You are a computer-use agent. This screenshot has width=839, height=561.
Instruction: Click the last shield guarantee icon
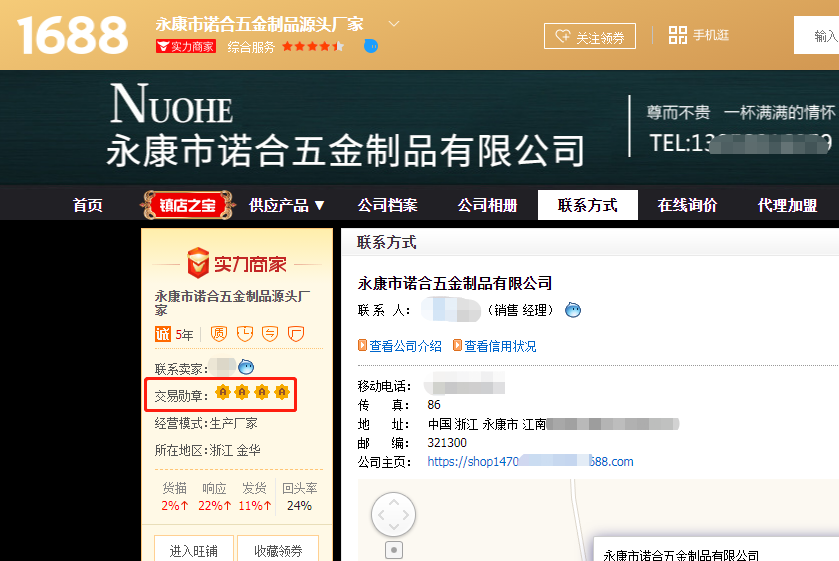(x=296, y=333)
